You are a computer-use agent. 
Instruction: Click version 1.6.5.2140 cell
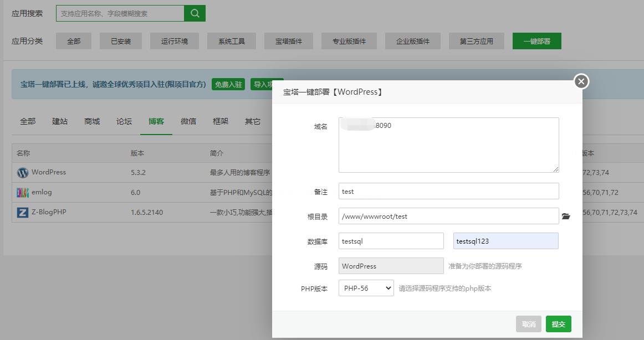[x=147, y=213]
